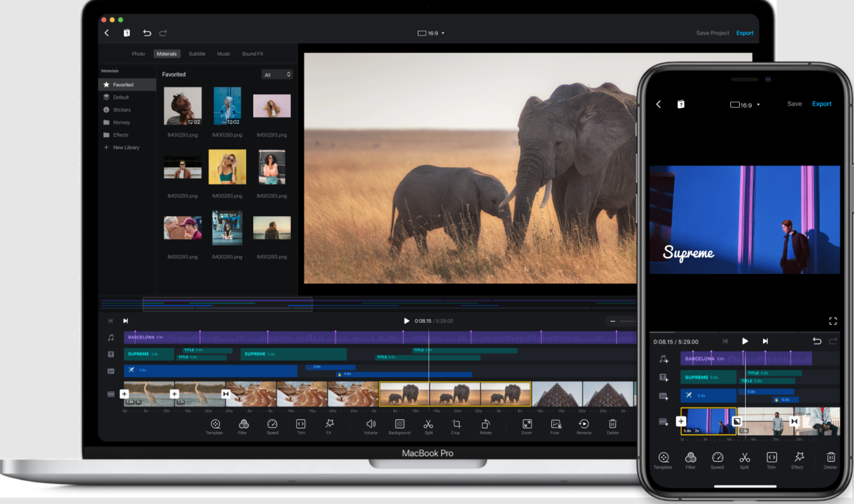Open the 16:9 aspect ratio dropdown
Image resolution: width=854 pixels, height=504 pixels.
click(x=431, y=33)
